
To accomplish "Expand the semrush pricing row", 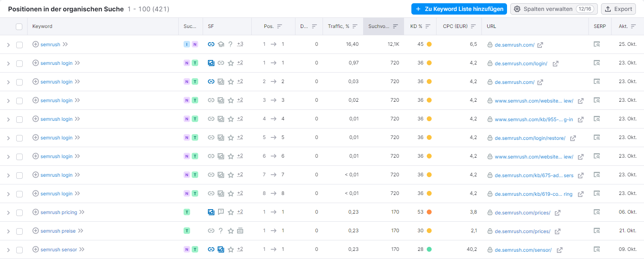I will click(8, 213).
